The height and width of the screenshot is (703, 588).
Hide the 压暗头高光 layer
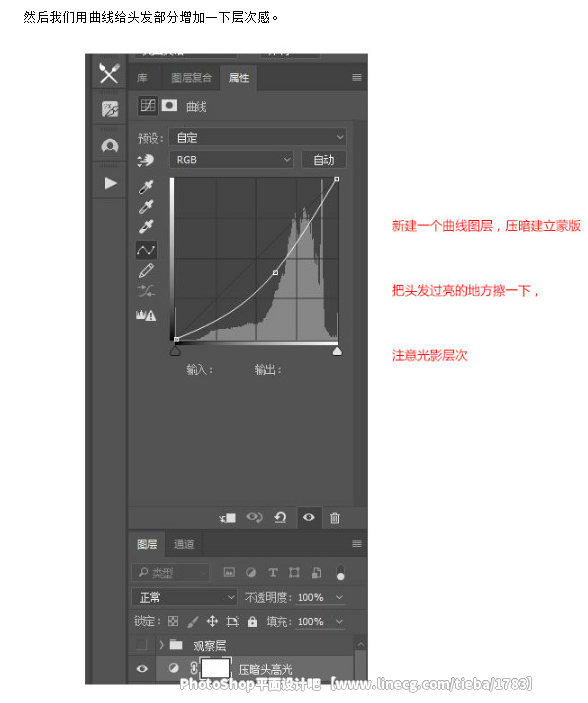pos(142,668)
